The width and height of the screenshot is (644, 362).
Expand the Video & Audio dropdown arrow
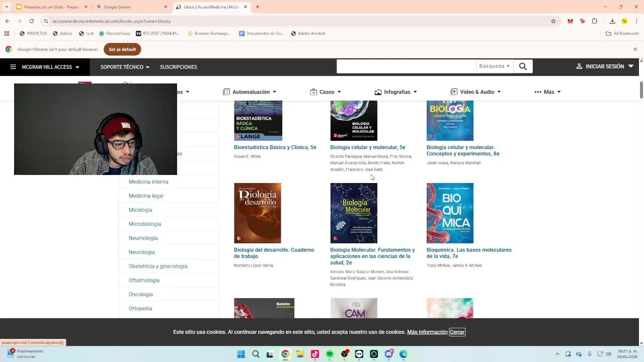[x=499, y=92]
